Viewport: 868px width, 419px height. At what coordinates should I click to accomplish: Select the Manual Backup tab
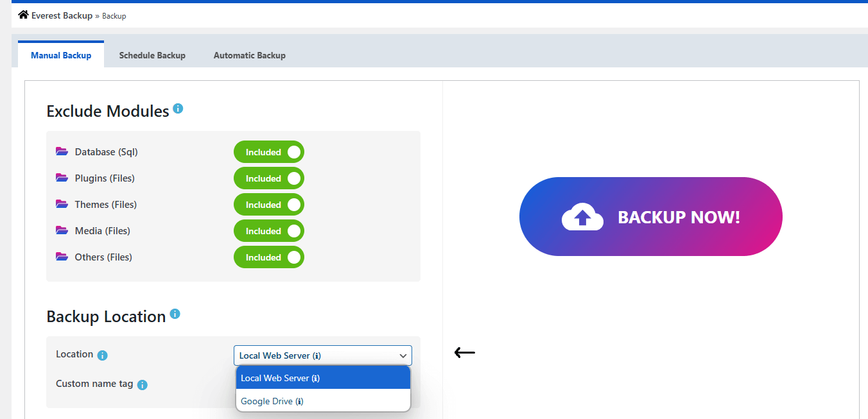click(x=61, y=55)
